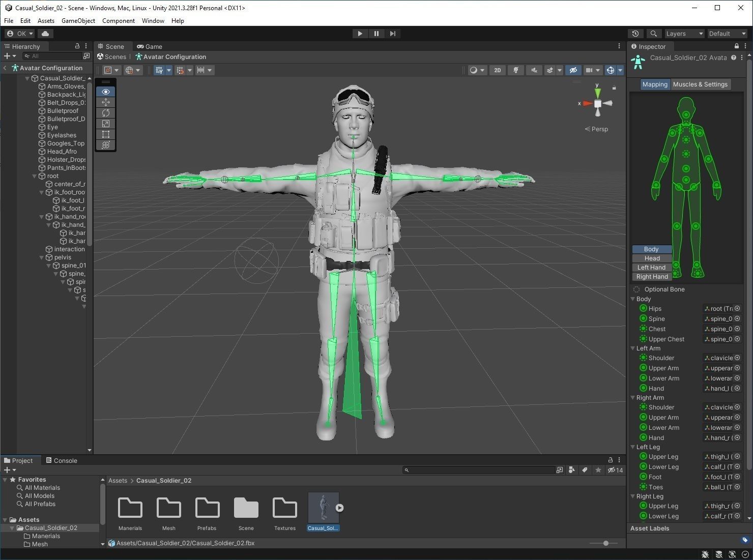Viewport: 753px width, 560px height.
Task: Collapse the Body bone section
Action: point(633,299)
